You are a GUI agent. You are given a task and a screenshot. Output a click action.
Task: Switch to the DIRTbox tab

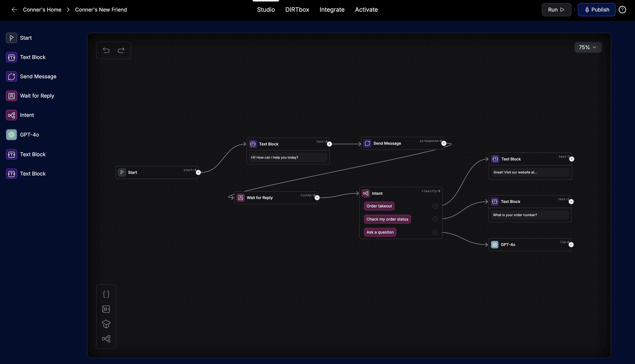point(297,9)
